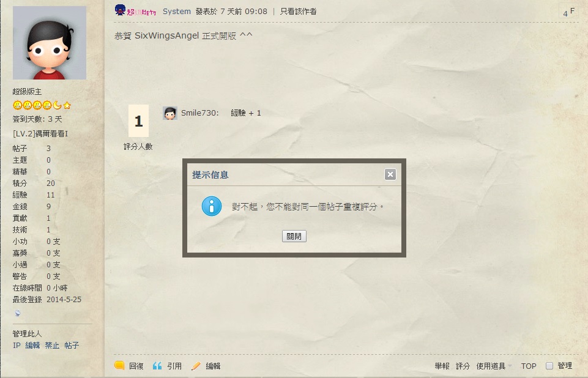The width and height of the screenshot is (588, 378).
Task: Click the pencil edit icon
Action: [x=196, y=366]
